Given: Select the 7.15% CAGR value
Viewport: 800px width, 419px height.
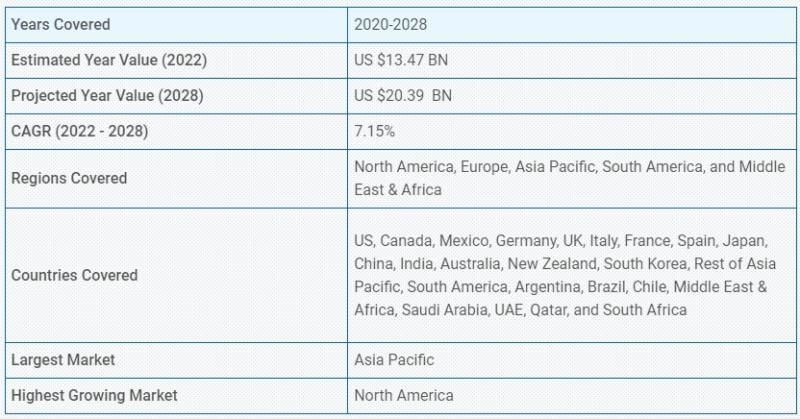Looking at the screenshot, I should tap(374, 132).
